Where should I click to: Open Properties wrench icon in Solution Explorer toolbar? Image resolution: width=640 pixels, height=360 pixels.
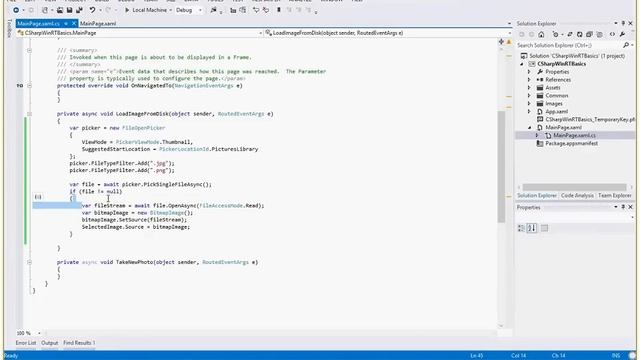point(622,34)
